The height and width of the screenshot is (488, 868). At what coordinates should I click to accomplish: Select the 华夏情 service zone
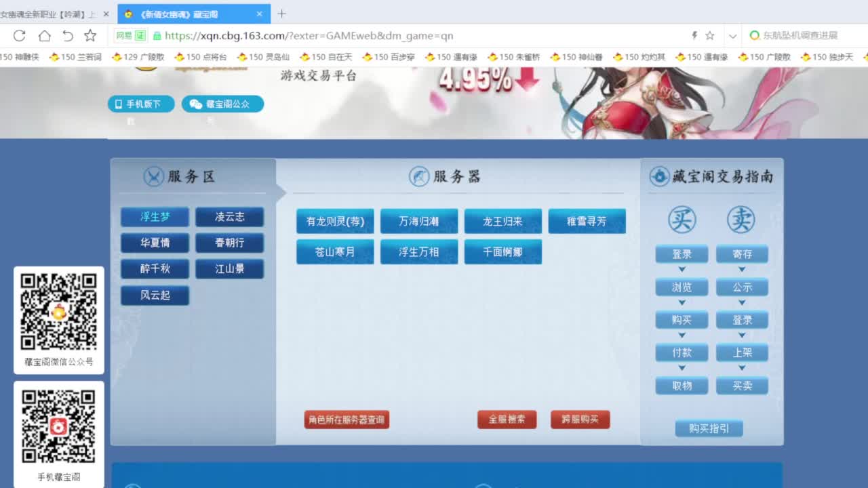(x=155, y=243)
